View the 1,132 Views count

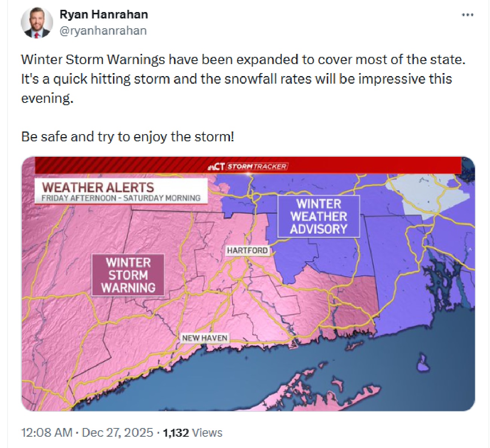coord(193,433)
